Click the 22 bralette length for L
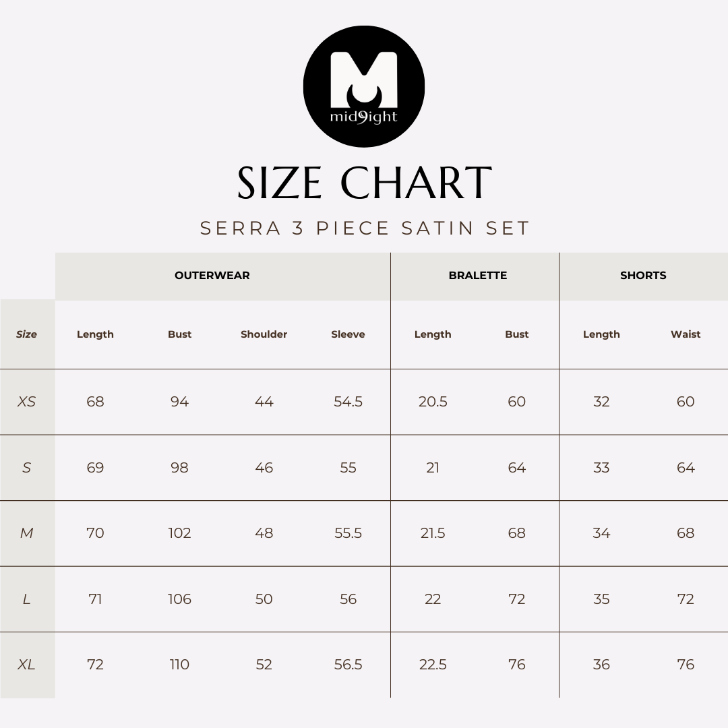The width and height of the screenshot is (728, 728). point(433,599)
